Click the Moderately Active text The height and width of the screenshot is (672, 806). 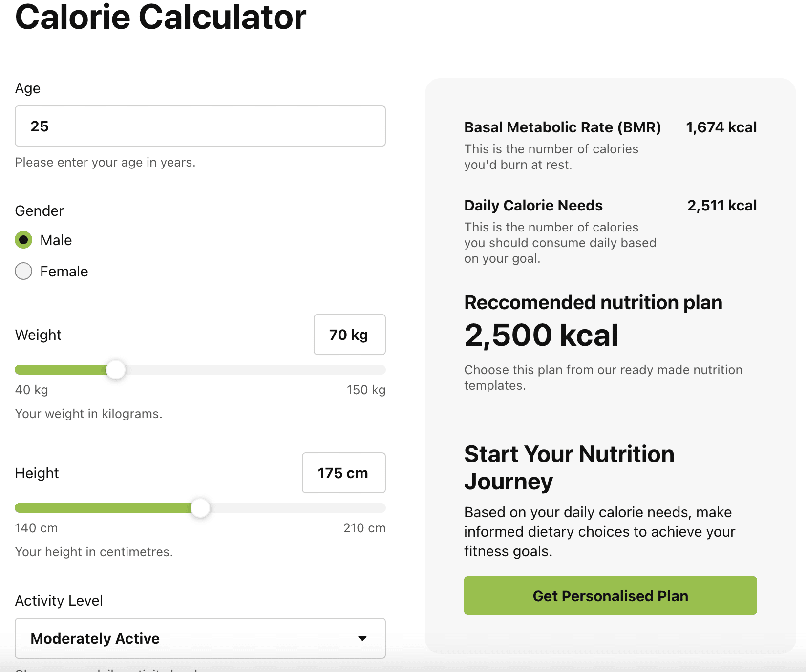click(95, 638)
